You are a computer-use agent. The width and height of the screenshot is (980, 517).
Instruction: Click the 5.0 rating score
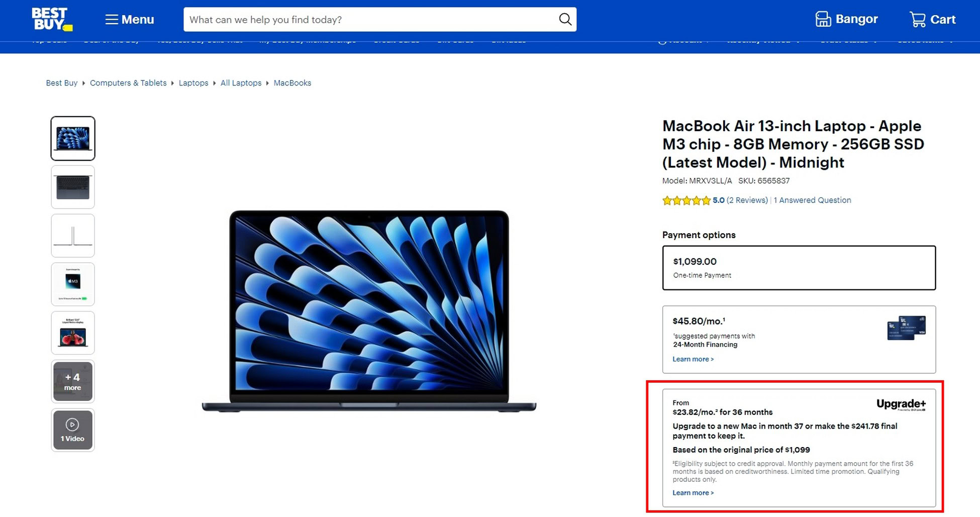[x=719, y=200]
